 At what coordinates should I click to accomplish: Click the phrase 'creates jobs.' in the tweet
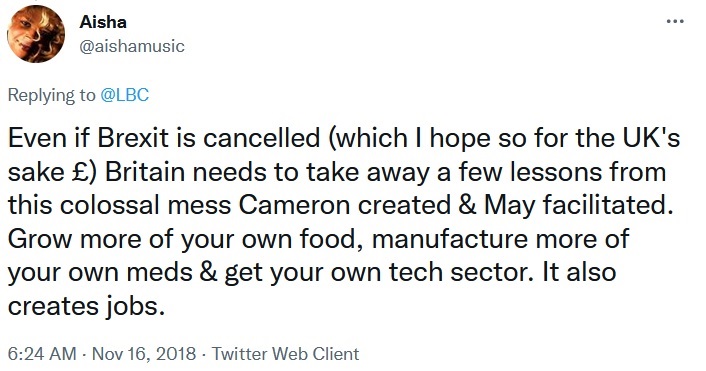(84, 307)
